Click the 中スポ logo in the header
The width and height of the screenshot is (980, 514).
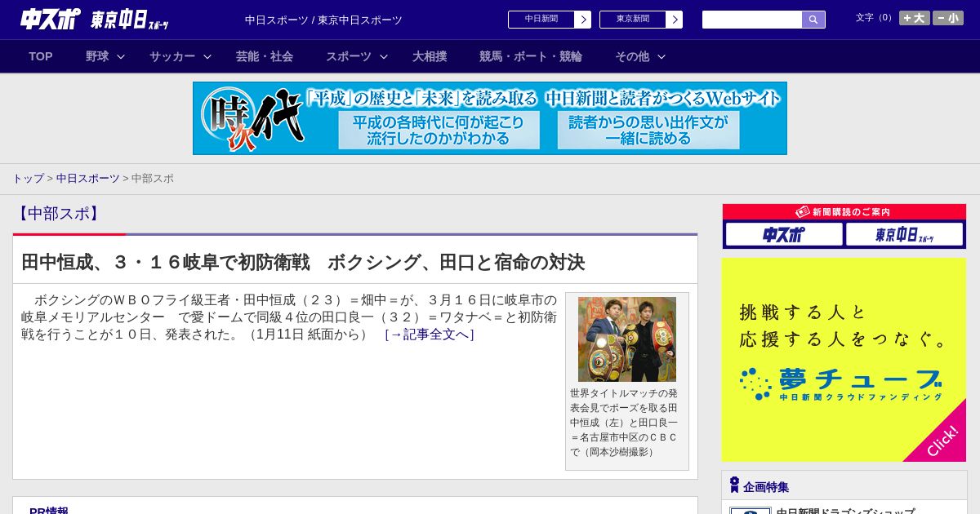coord(51,19)
